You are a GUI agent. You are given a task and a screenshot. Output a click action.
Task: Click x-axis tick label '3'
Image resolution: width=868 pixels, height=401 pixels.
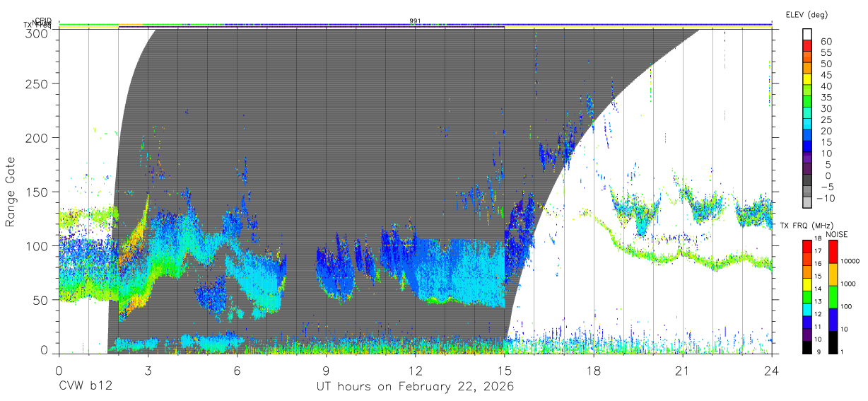(x=148, y=371)
